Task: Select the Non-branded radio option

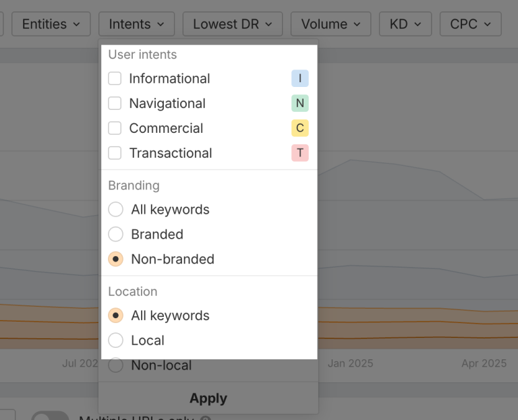Action: (116, 259)
